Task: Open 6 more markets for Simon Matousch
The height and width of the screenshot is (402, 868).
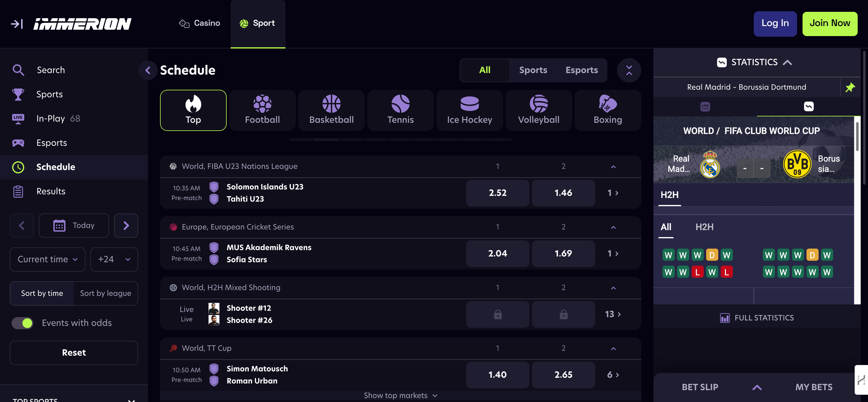Action: click(x=613, y=375)
